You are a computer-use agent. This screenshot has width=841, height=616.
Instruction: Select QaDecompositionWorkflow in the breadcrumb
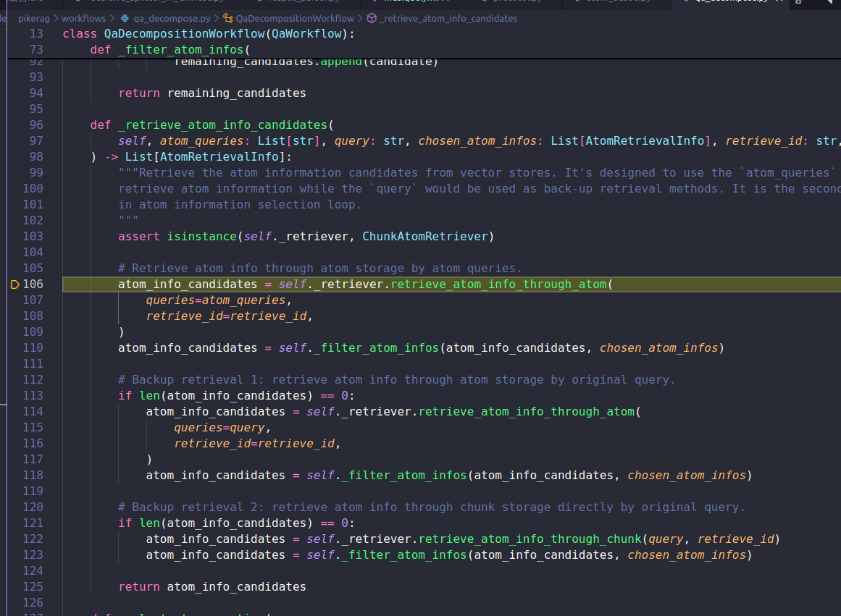(295, 18)
